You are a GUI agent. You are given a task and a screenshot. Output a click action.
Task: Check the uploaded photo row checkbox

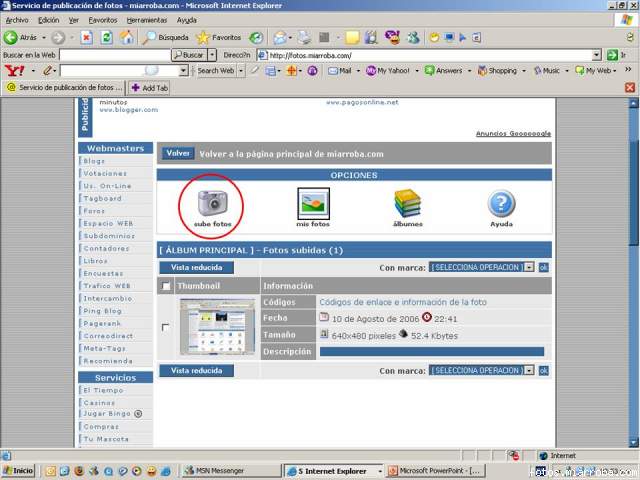[x=165, y=327]
